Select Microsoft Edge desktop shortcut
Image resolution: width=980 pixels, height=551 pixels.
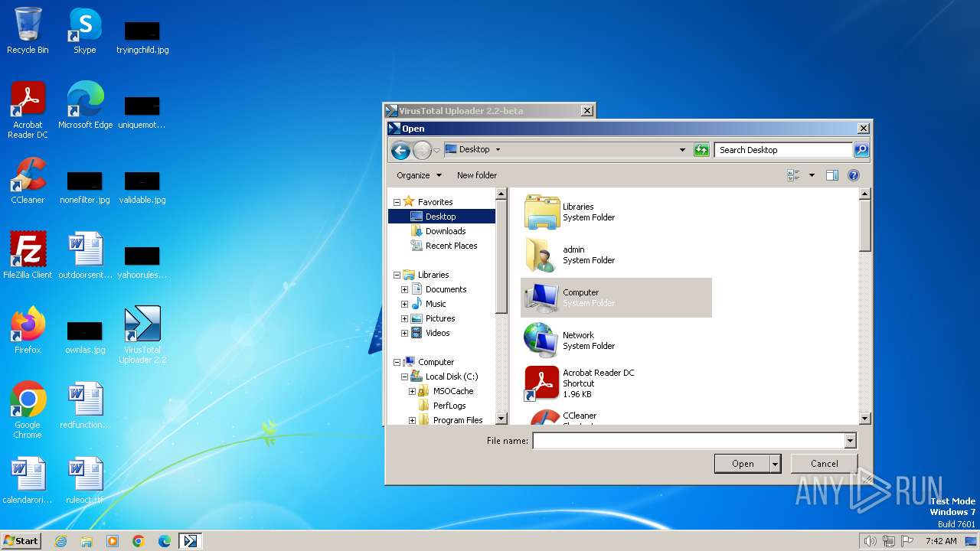pos(85,106)
